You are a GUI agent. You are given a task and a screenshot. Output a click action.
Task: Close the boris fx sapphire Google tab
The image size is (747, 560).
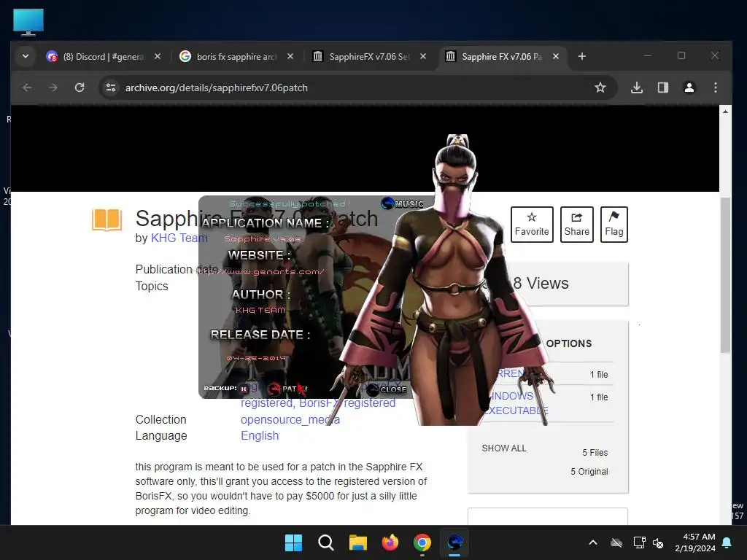coord(290,56)
